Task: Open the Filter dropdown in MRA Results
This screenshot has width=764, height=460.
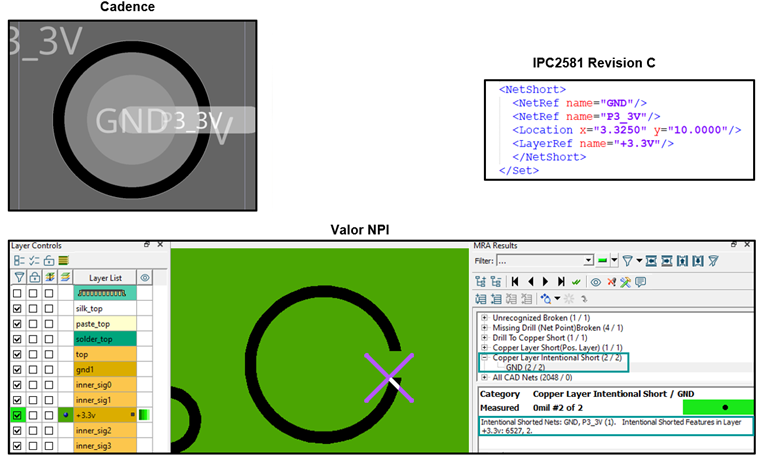Action: [x=588, y=261]
